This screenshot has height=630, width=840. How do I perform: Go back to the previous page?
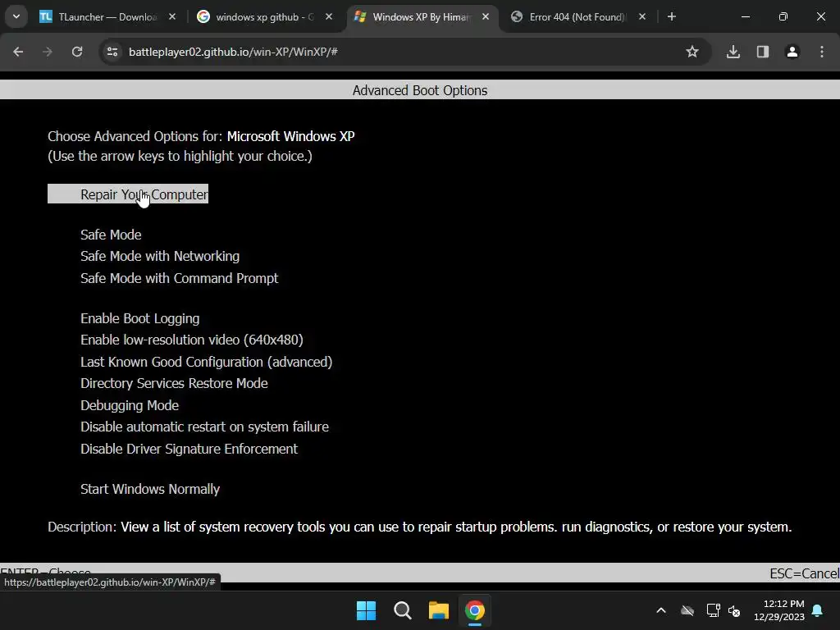tap(18, 52)
